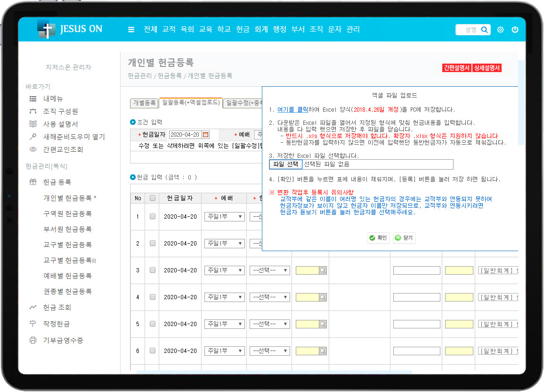The height and width of the screenshot is (392, 544).
Task: Click the search icon in row 3 yellow field
Action: pyautogui.click(x=322, y=270)
